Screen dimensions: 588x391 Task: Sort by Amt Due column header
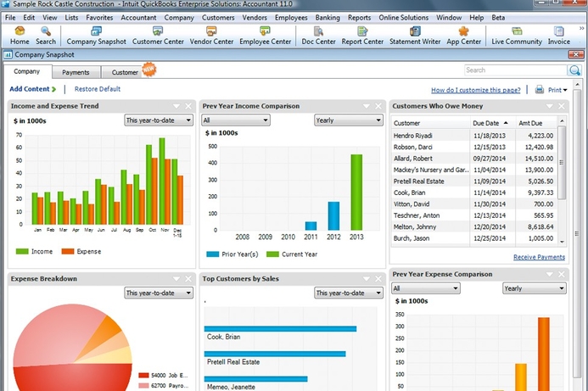tap(535, 123)
